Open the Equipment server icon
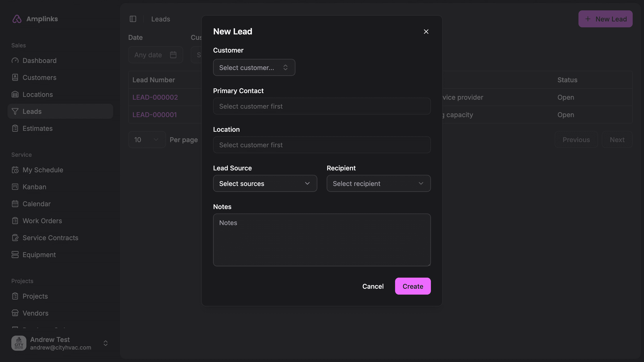This screenshot has width=644, height=362. [x=15, y=255]
